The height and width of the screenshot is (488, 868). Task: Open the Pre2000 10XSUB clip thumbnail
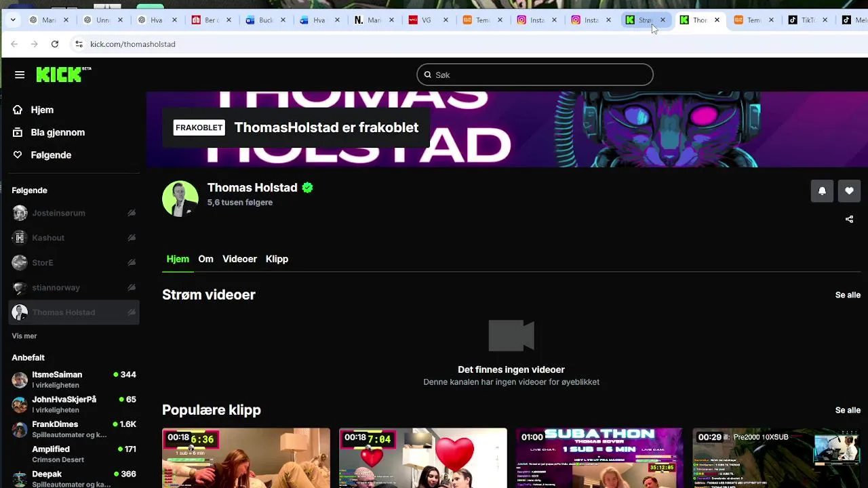click(776, 457)
